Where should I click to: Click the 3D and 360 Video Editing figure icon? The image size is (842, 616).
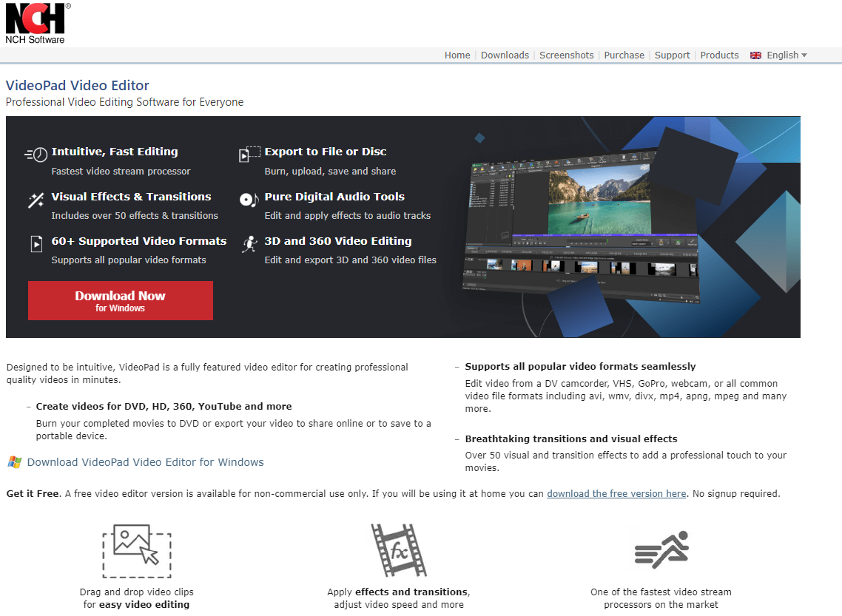pyautogui.click(x=249, y=244)
